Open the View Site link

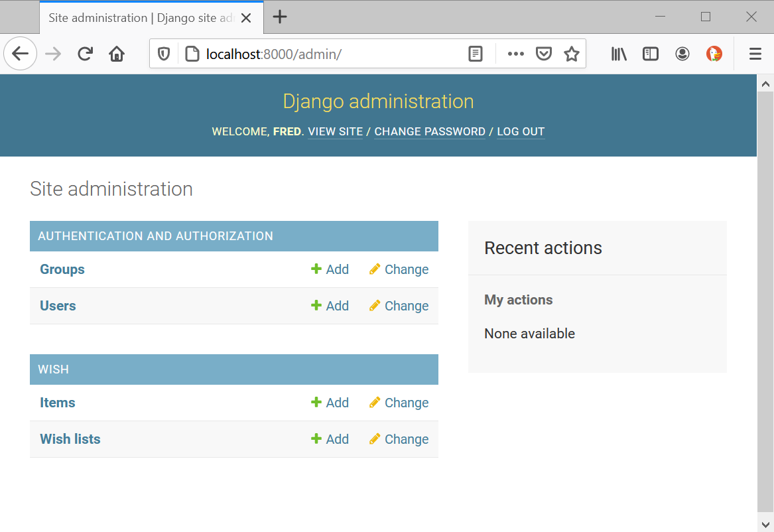coord(335,132)
